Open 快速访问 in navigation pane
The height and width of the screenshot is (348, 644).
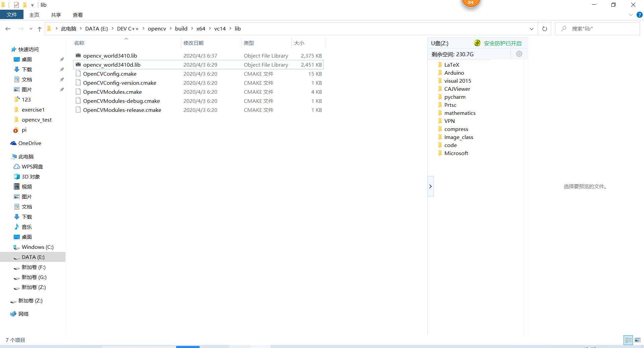pyautogui.click(x=29, y=49)
